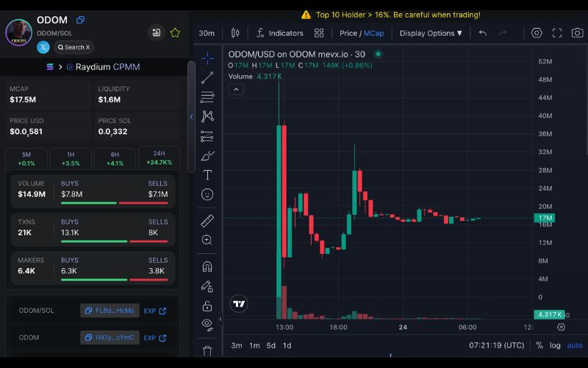This screenshot has height=368, width=588.
Task: Open the 30m interval selector
Action: tap(207, 33)
